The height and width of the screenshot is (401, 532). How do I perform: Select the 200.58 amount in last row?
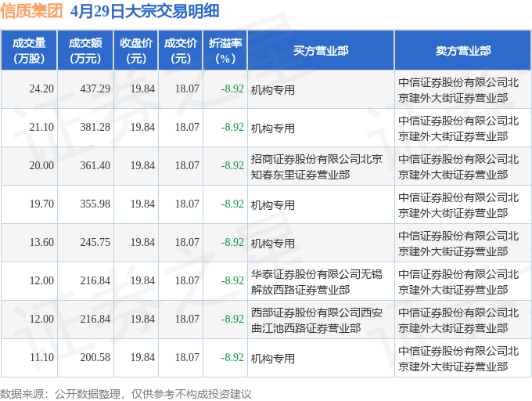[95, 358]
